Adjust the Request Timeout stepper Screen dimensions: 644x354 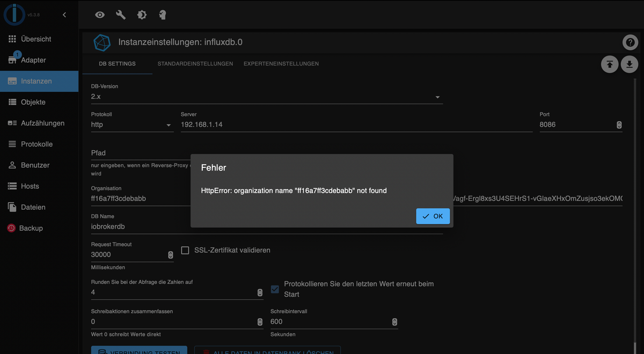171,255
